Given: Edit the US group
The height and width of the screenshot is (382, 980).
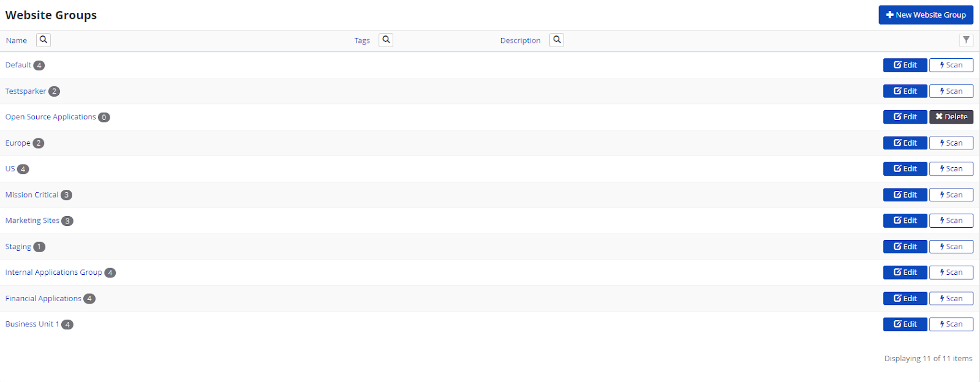Looking at the screenshot, I should pos(905,169).
